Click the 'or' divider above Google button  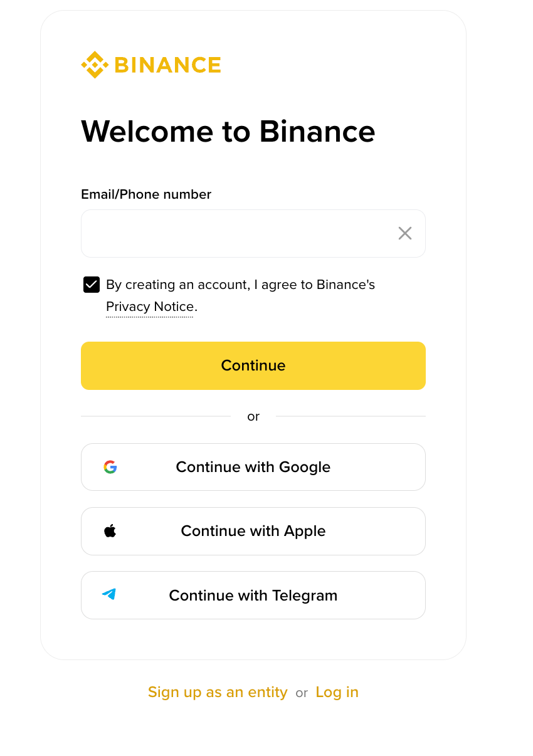point(253,416)
